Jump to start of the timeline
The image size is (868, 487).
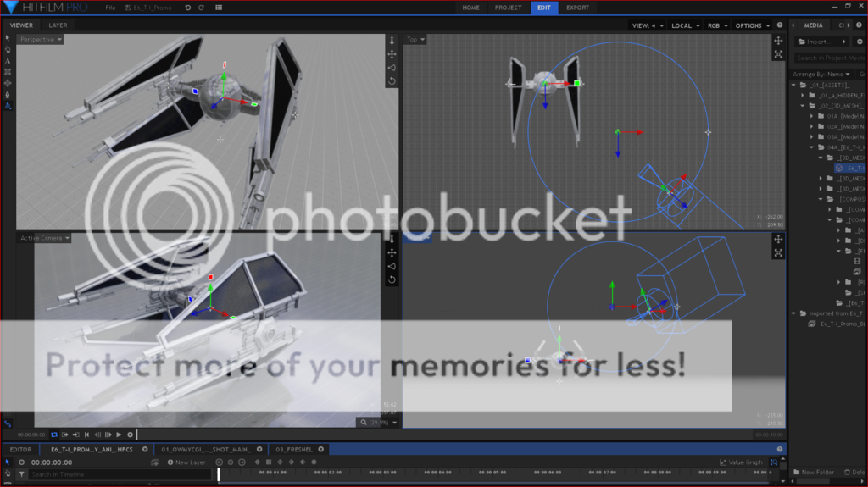(x=87, y=435)
